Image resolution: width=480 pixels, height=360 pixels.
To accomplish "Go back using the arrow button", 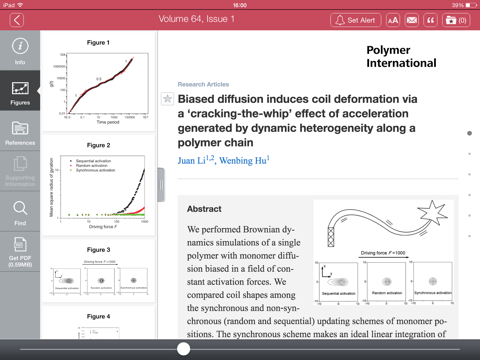I will [x=17, y=20].
